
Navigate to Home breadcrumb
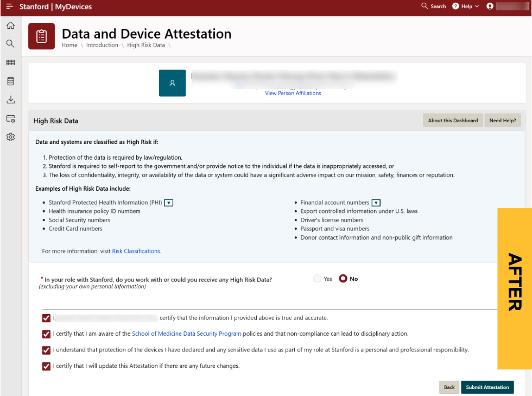pyautogui.click(x=69, y=45)
